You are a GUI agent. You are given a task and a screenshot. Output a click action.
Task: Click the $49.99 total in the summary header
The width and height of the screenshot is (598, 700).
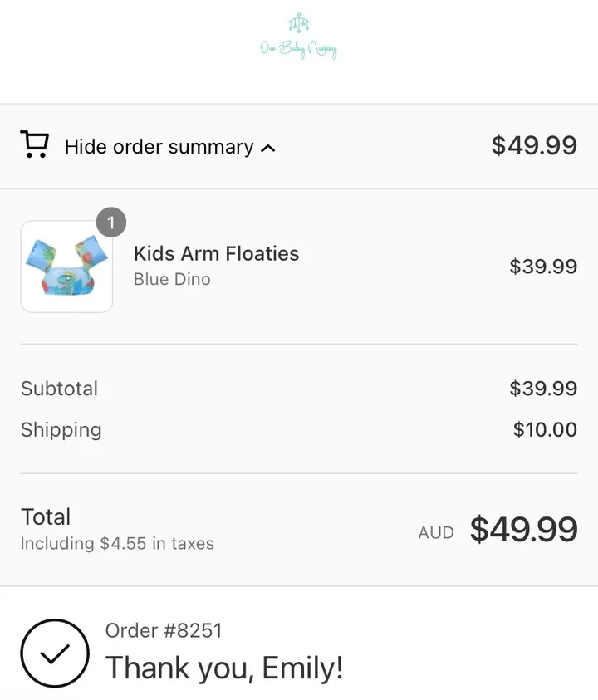[534, 145]
